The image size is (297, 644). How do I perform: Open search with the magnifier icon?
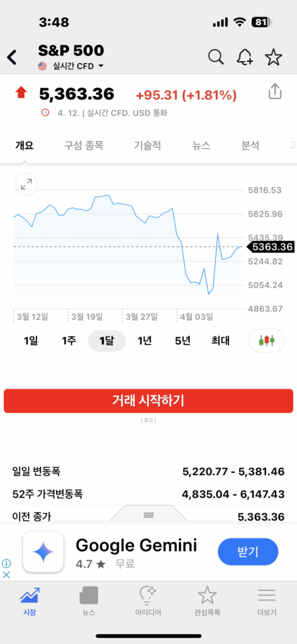pyautogui.click(x=216, y=57)
